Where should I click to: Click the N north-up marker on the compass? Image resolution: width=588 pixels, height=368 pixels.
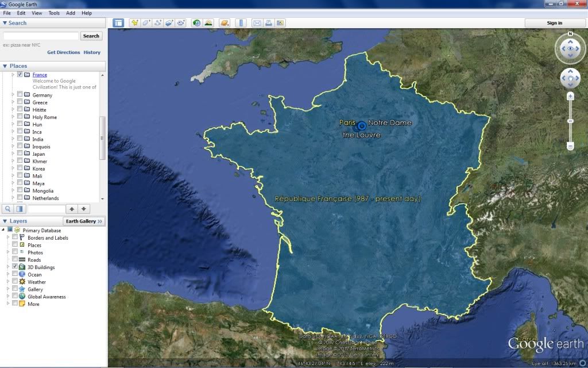click(x=570, y=34)
